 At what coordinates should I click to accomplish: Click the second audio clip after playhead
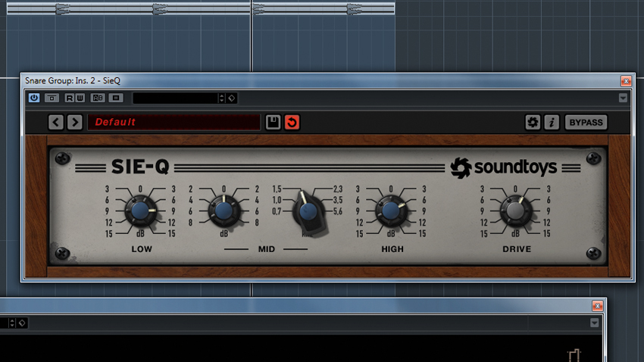point(324,8)
